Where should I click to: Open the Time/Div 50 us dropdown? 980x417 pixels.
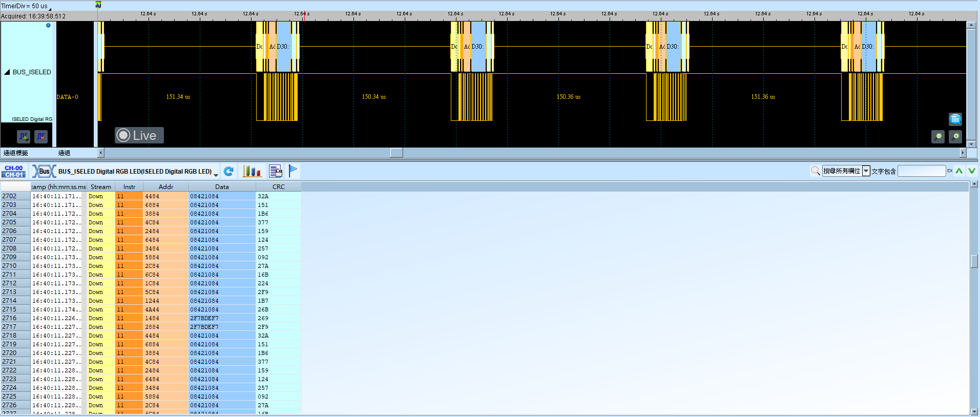click(27, 6)
